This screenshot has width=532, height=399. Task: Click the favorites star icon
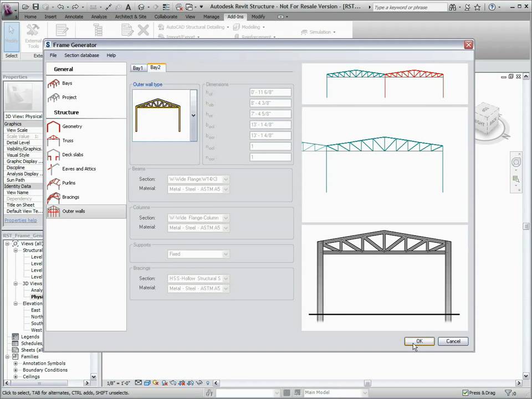coord(477,7)
